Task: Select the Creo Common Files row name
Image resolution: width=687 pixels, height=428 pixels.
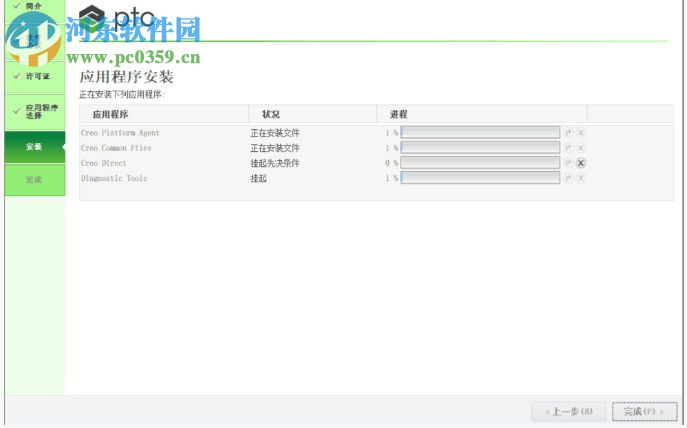Action: (116, 148)
